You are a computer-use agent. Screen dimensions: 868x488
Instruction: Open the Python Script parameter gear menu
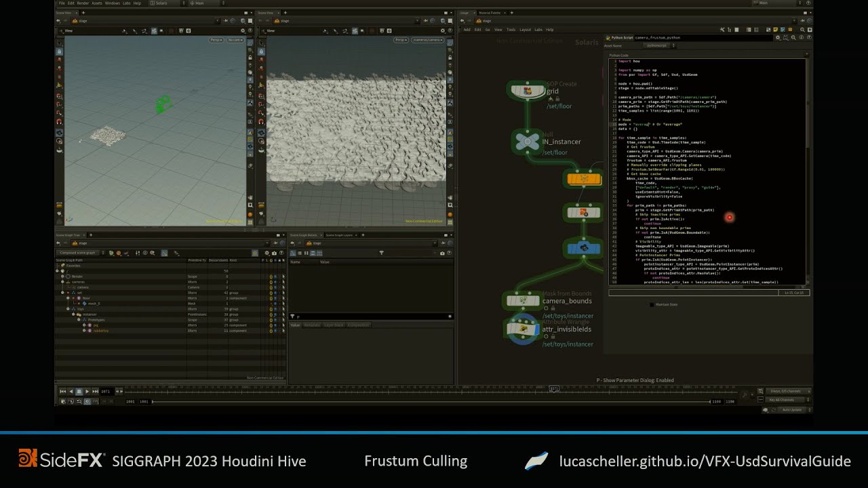pos(778,37)
